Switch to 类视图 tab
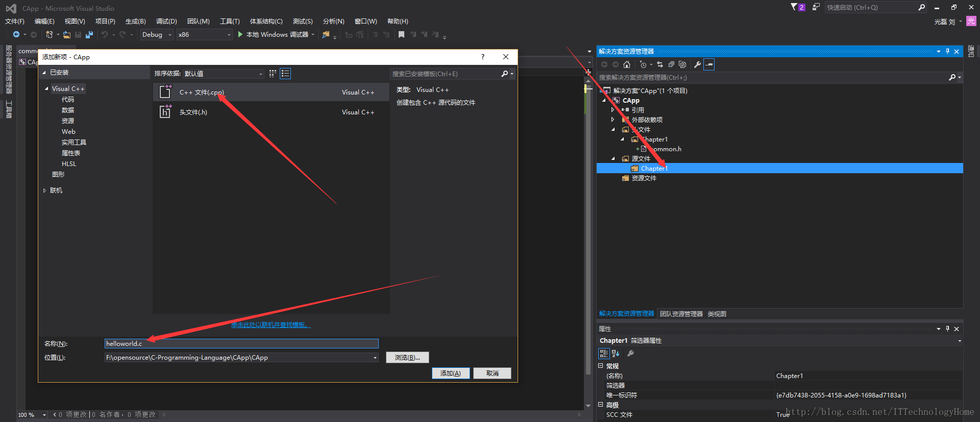980x422 pixels. (x=717, y=314)
